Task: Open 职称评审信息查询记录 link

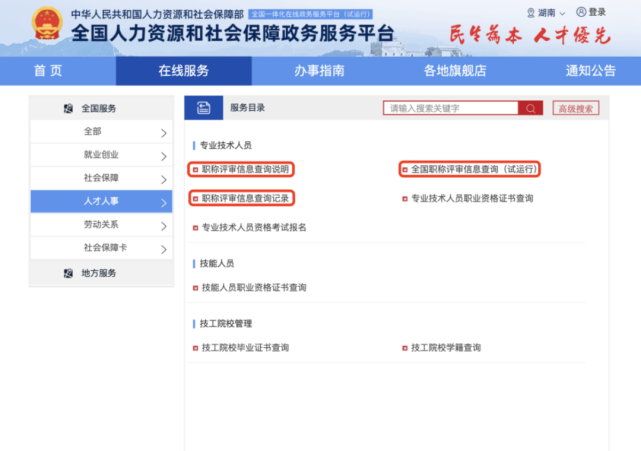Action: (x=245, y=199)
